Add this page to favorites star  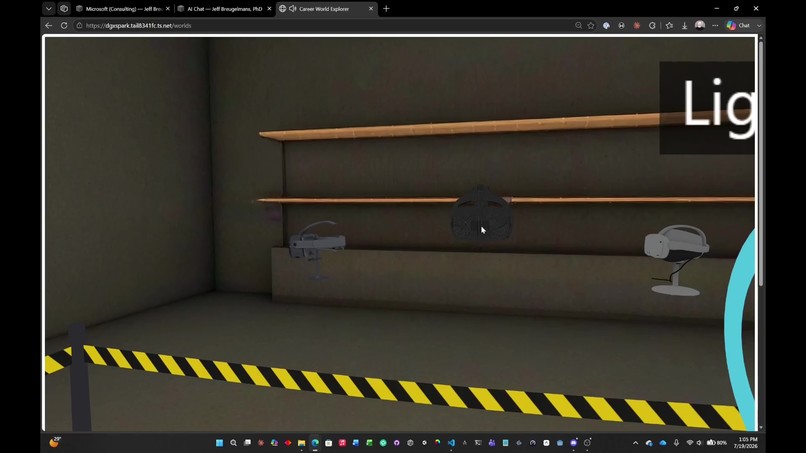point(591,25)
